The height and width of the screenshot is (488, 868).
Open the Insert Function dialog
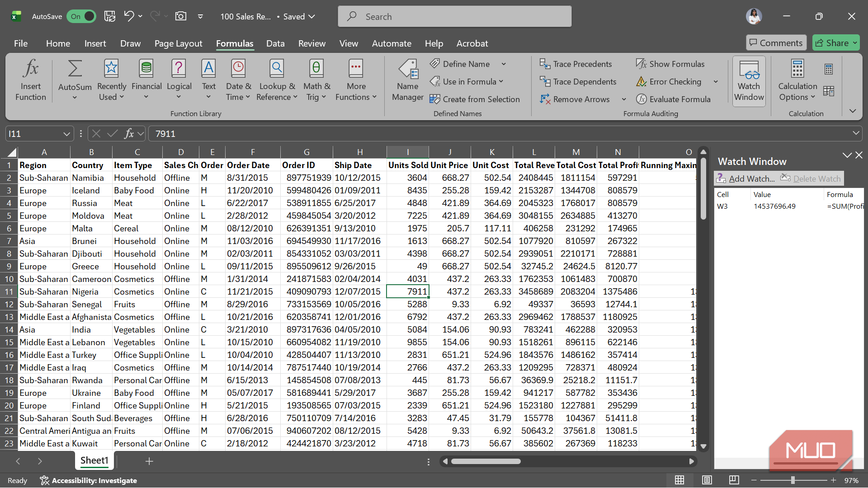click(x=31, y=80)
